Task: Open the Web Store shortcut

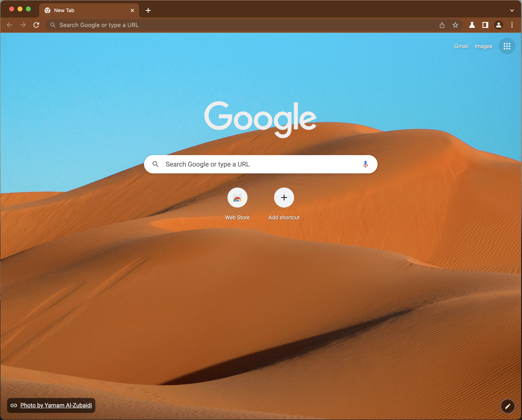Action: pyautogui.click(x=237, y=198)
